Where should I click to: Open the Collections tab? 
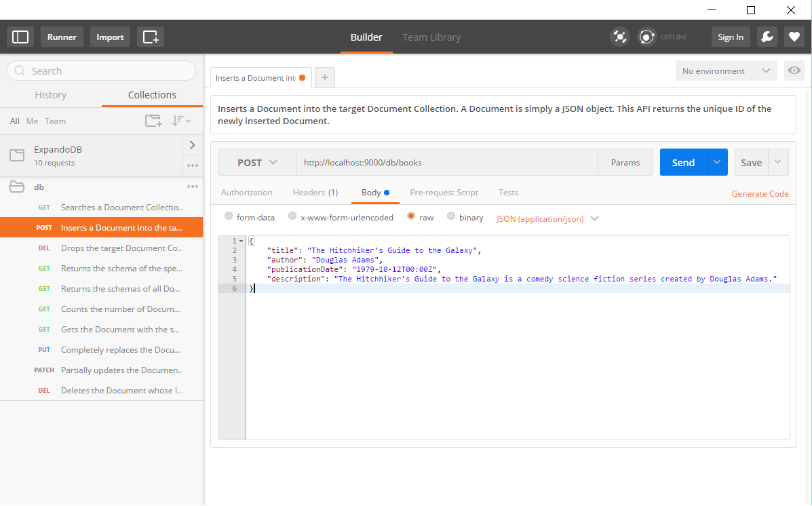click(x=152, y=95)
